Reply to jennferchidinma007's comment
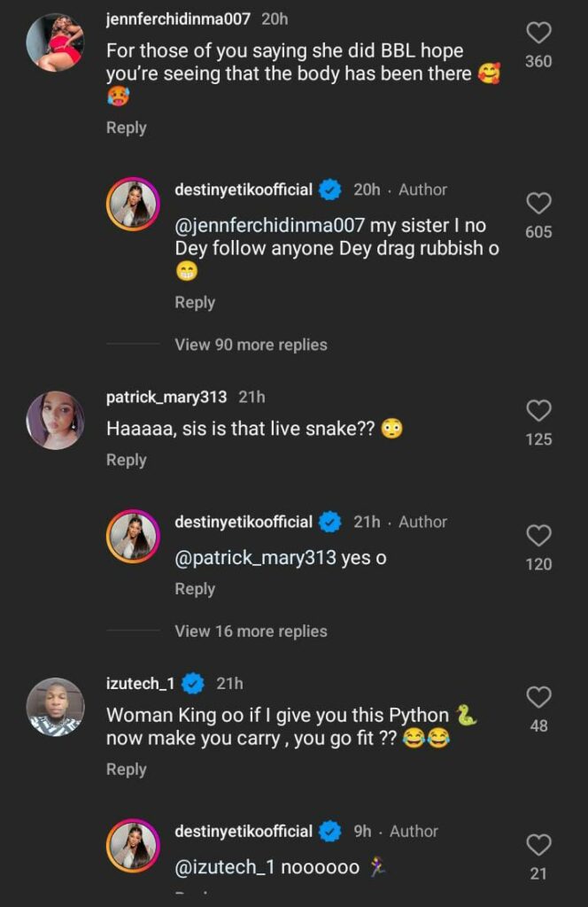 126,128
